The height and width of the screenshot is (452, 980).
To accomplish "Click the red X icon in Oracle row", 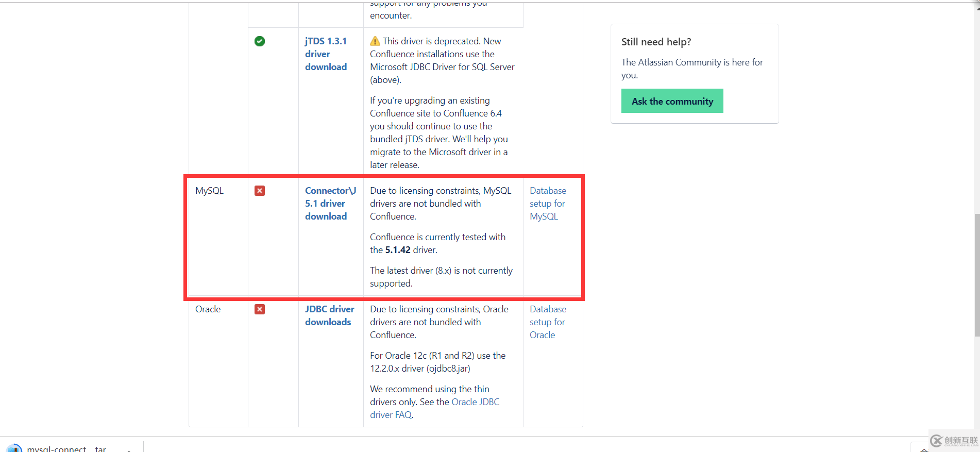I will pos(260,309).
